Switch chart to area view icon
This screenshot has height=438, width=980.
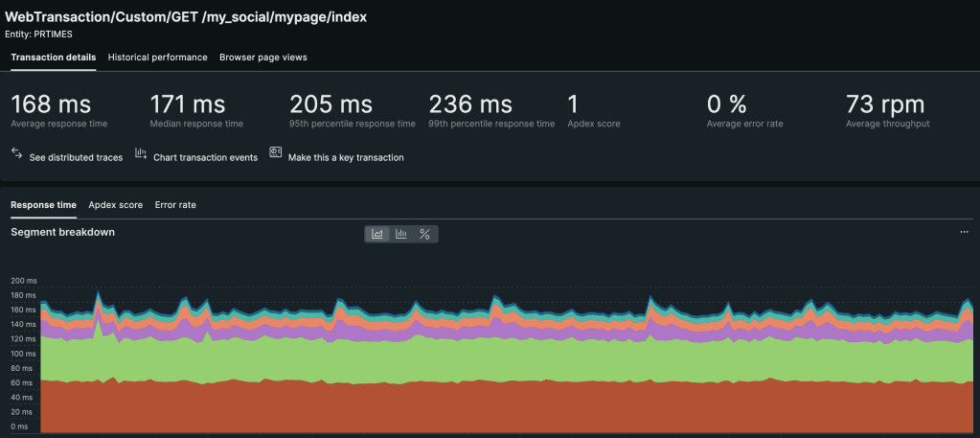(x=376, y=234)
